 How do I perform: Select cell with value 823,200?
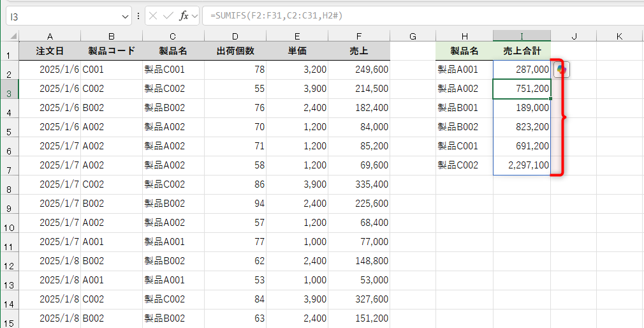pos(522,128)
